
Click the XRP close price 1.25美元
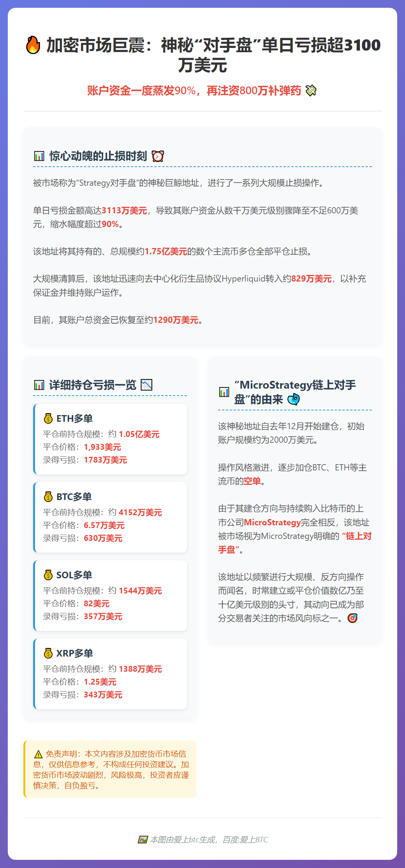point(100,682)
